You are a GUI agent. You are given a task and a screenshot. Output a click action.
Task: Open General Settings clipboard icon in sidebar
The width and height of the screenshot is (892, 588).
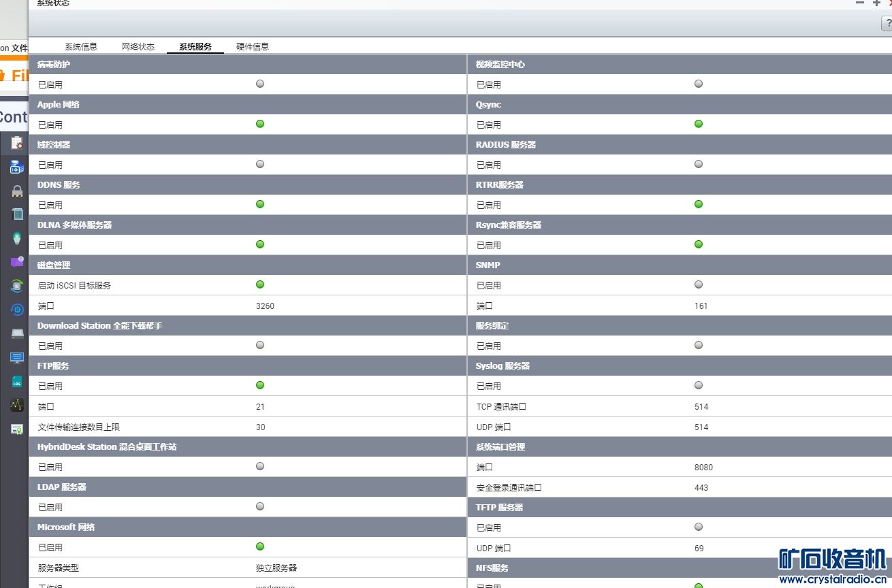[17, 143]
